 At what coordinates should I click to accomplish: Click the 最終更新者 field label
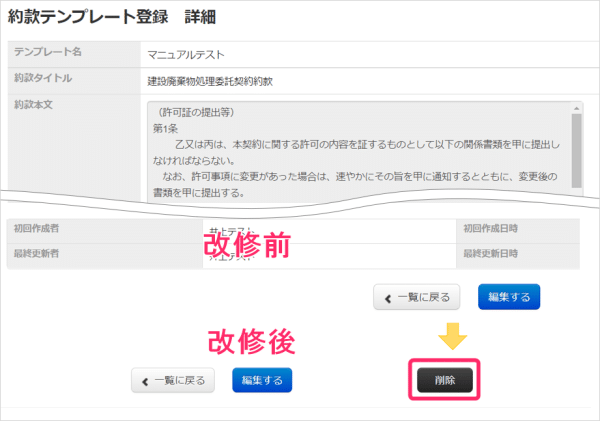39,254
